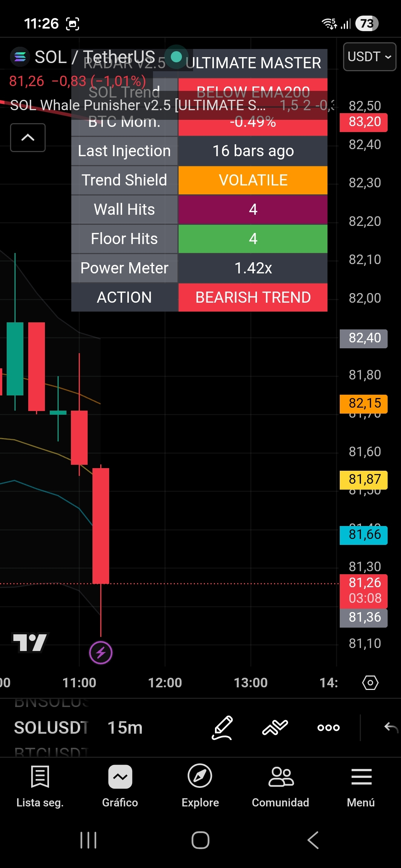
Task: Open the drawing pencil tool
Action: (x=222, y=727)
